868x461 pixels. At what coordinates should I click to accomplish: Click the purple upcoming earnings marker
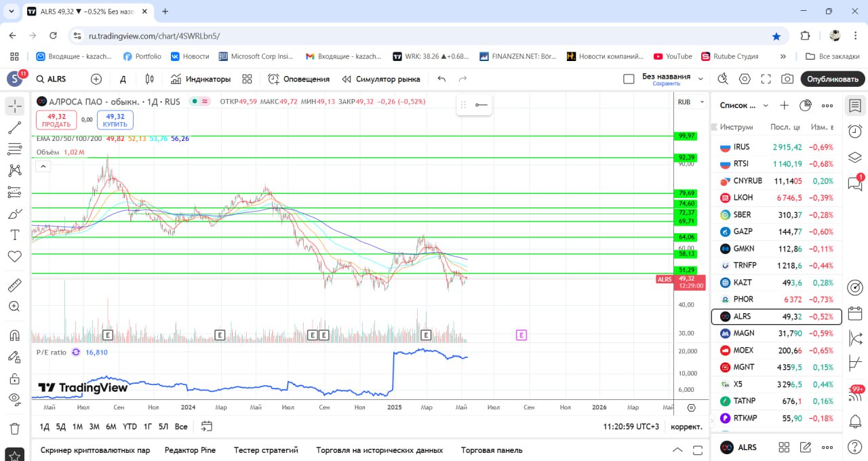[x=521, y=335]
